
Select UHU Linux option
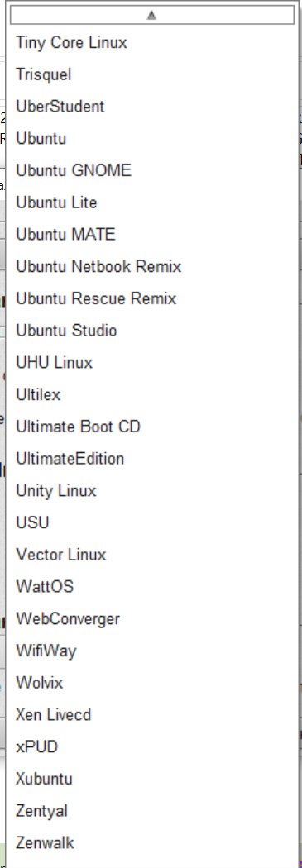pos(152,363)
